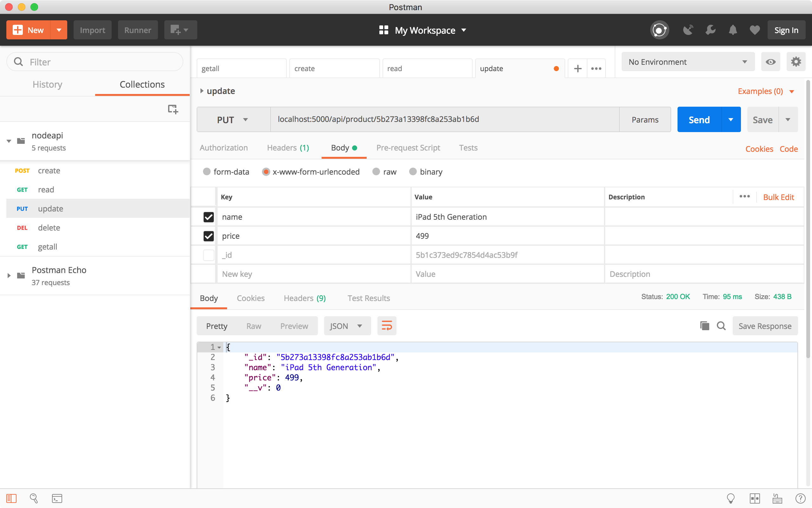Search the response with magnifier icon
The image size is (812, 508).
point(721,326)
